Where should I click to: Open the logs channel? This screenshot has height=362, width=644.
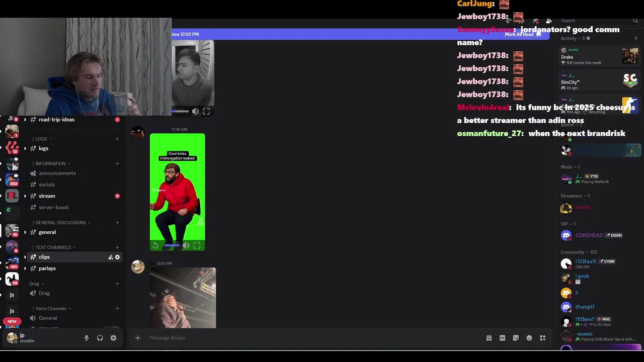click(74, 148)
